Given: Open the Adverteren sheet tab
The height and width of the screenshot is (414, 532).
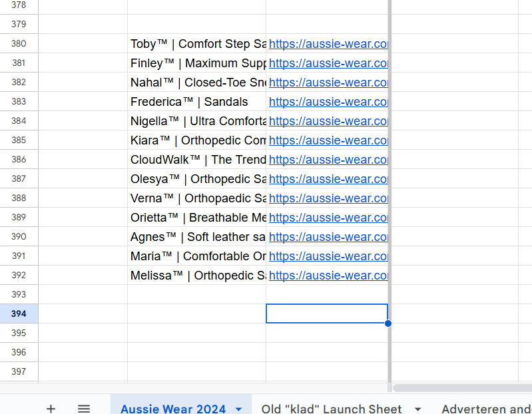Looking at the screenshot, I should point(486,409).
